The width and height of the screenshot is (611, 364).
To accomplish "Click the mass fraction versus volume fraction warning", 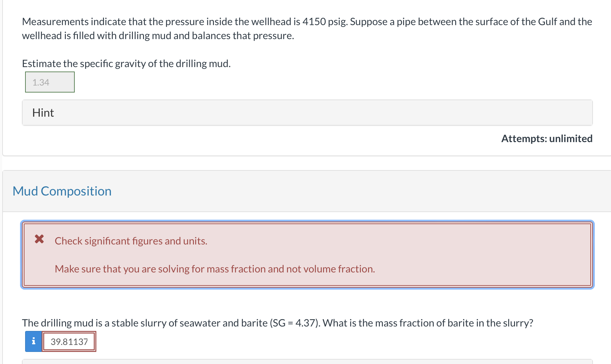I will point(215,269).
